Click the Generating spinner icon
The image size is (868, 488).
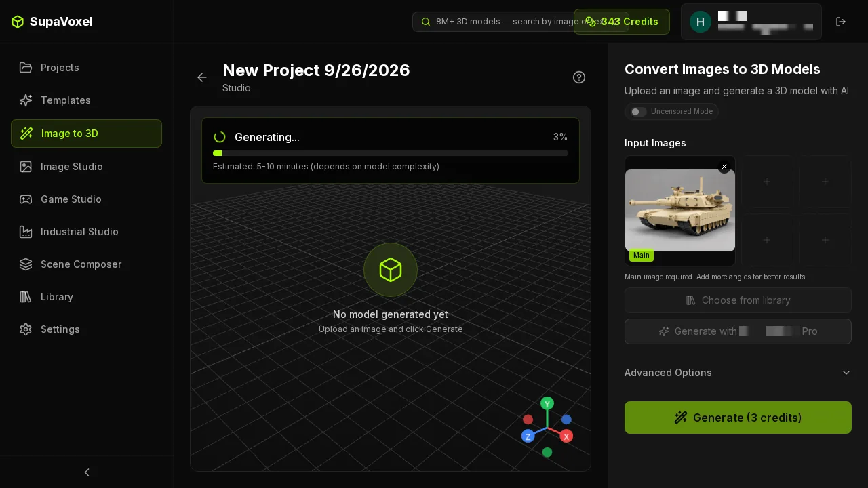click(220, 137)
